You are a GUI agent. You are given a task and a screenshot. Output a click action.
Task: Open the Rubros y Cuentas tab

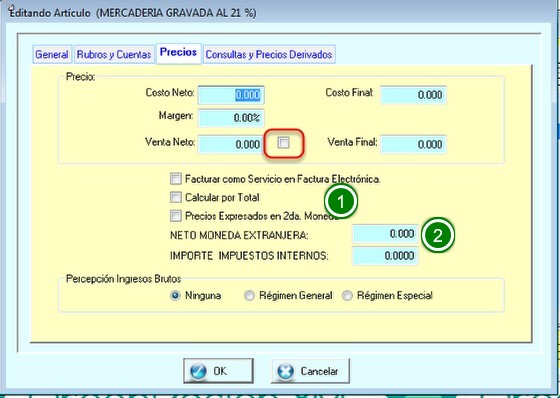(114, 55)
